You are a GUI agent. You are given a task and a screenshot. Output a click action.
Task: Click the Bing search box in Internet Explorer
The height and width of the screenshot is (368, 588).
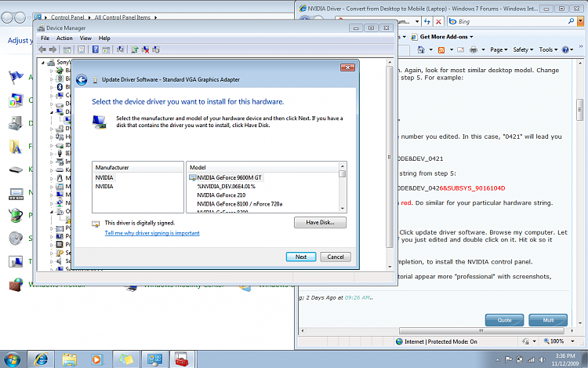pyautogui.click(x=512, y=22)
